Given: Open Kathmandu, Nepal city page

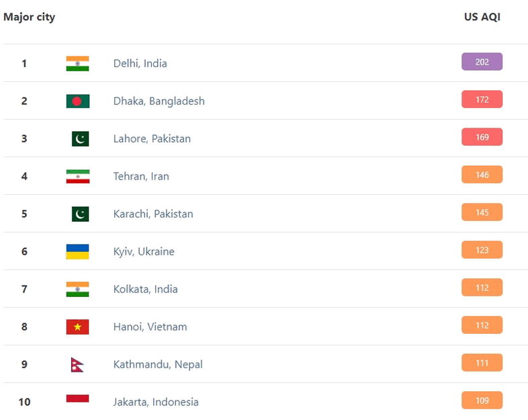Looking at the screenshot, I should 158,364.
